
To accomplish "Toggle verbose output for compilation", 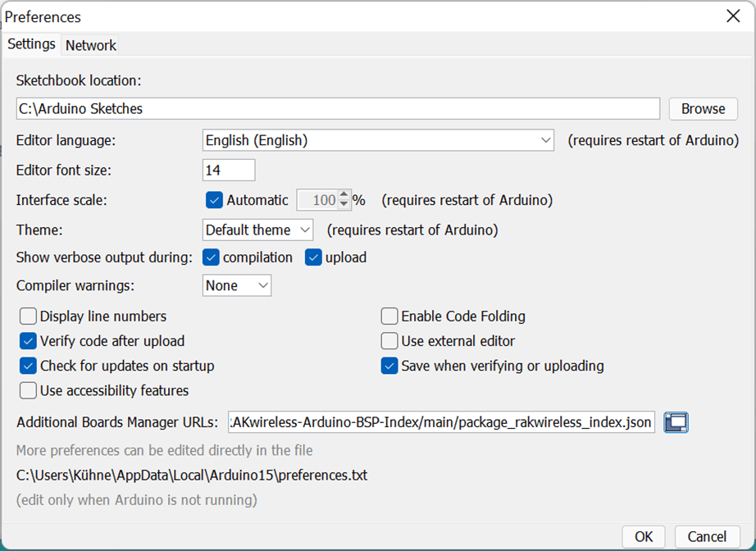I will tap(212, 257).
